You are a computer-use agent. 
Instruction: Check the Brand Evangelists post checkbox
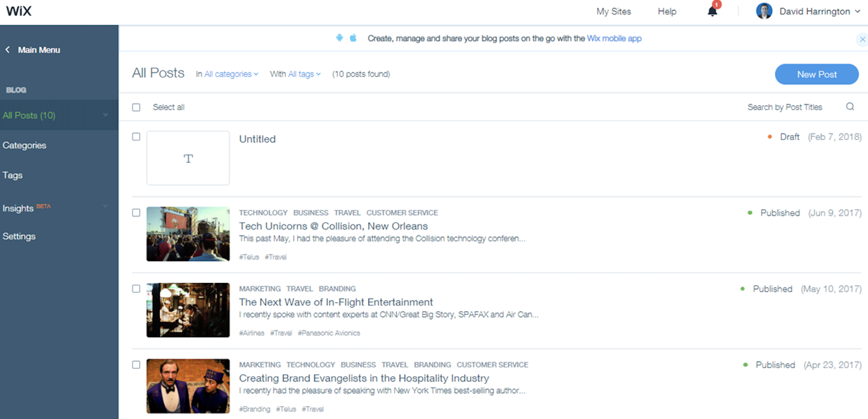(136, 365)
